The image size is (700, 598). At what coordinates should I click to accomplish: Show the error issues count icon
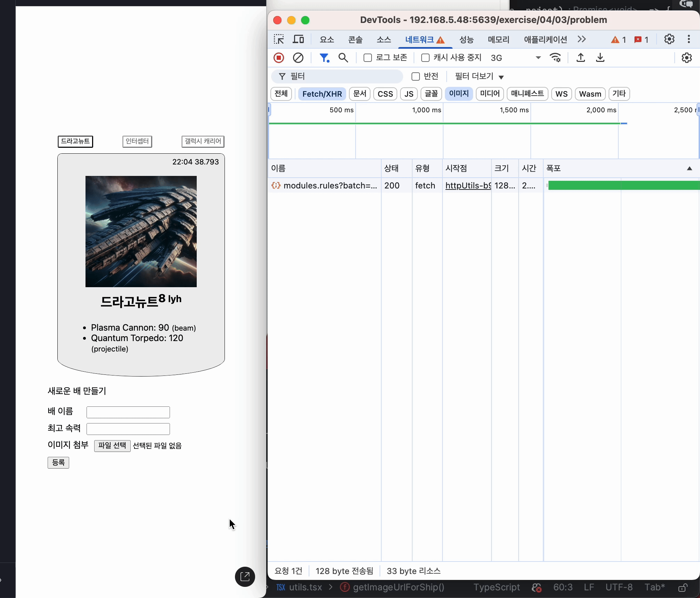tap(641, 40)
